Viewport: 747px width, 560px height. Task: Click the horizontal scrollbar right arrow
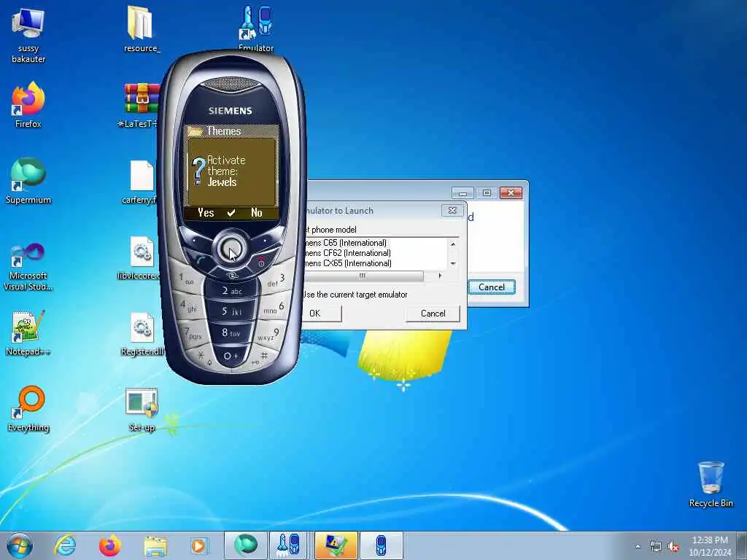(440, 276)
